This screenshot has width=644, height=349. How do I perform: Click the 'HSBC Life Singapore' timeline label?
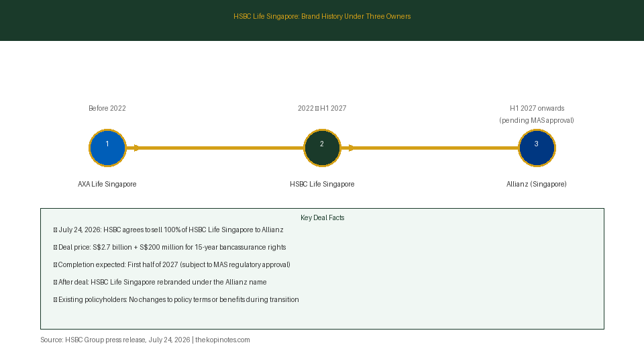(322, 184)
